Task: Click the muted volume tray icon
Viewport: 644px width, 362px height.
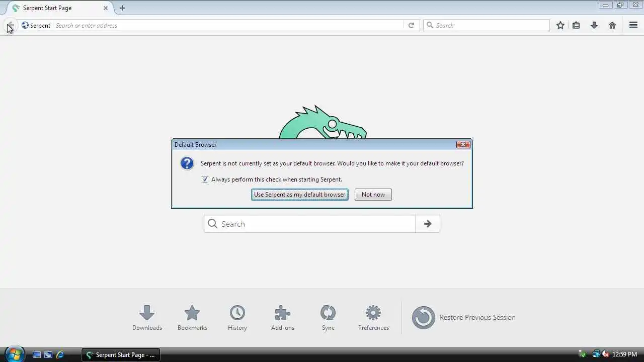Action: (x=605, y=354)
